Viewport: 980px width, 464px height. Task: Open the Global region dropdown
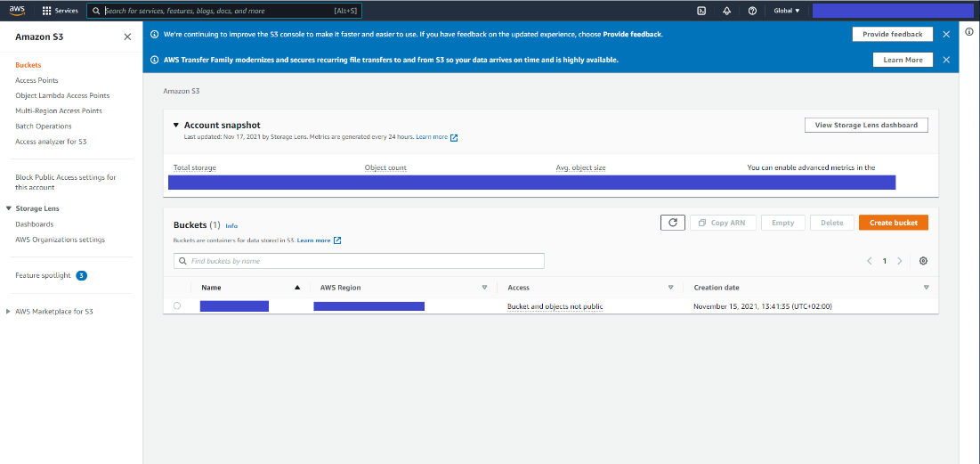(x=787, y=11)
